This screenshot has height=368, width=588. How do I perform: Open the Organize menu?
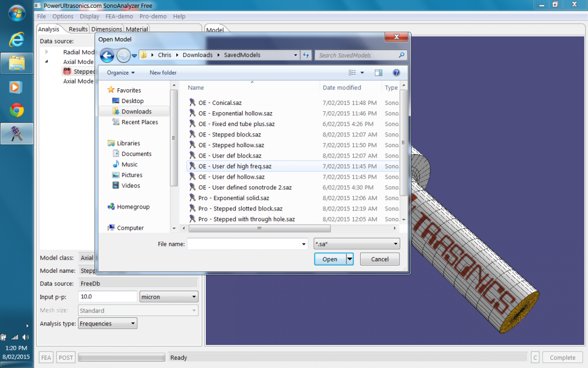(121, 73)
